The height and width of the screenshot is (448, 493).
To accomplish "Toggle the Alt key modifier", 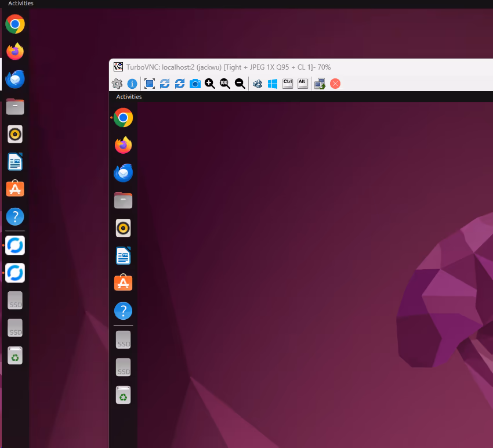I will pyautogui.click(x=302, y=84).
